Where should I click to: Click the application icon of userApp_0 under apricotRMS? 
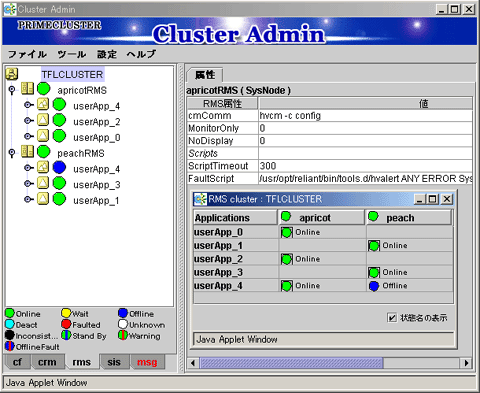[x=43, y=136]
